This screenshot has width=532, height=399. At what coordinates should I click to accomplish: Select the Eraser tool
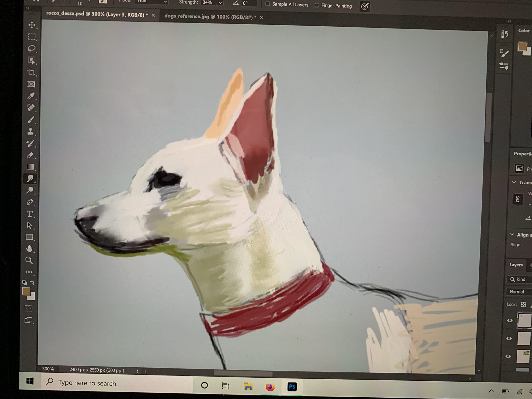[30, 155]
